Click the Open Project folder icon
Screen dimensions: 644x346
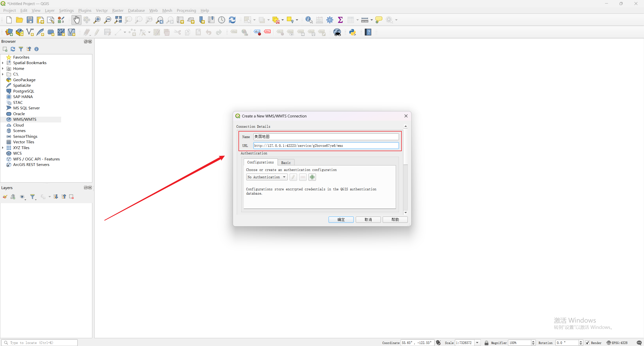point(19,20)
